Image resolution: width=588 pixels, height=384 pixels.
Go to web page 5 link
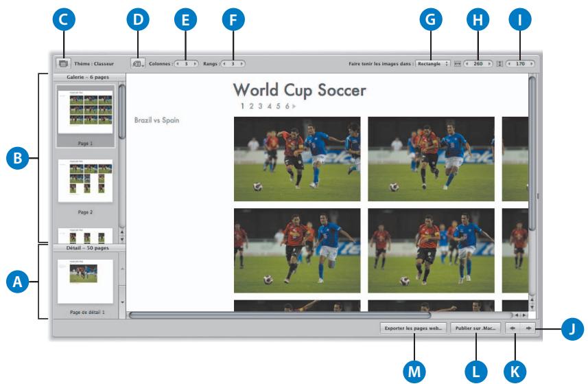point(279,106)
